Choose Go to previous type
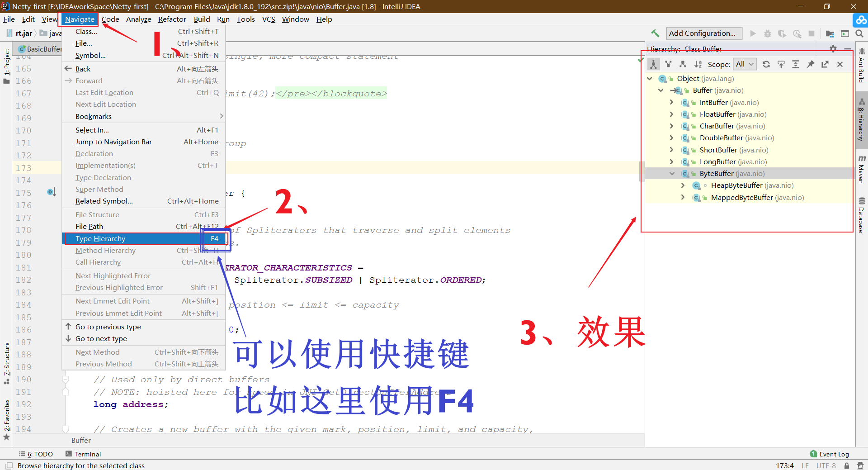Screen dimensions: 868x470 pyautogui.click(x=144, y=327)
